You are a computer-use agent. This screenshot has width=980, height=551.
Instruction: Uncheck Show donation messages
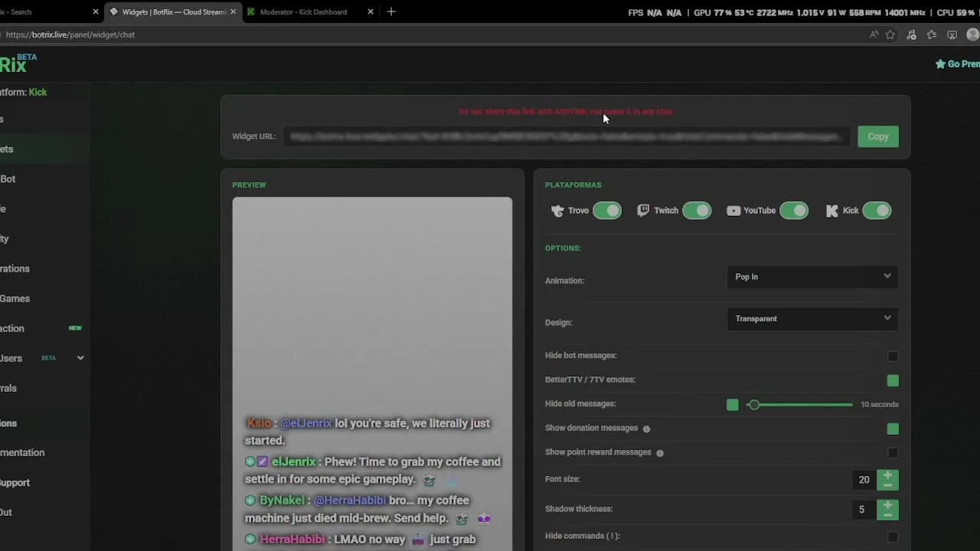coord(893,429)
